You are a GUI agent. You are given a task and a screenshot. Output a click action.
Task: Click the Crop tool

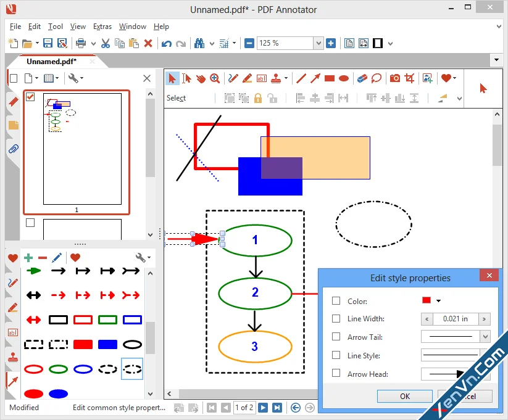click(x=409, y=78)
